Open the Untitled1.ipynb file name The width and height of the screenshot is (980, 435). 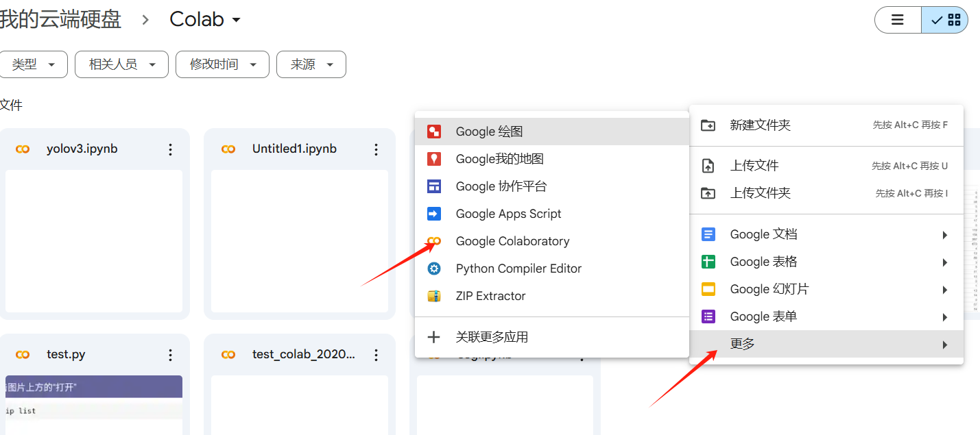295,149
